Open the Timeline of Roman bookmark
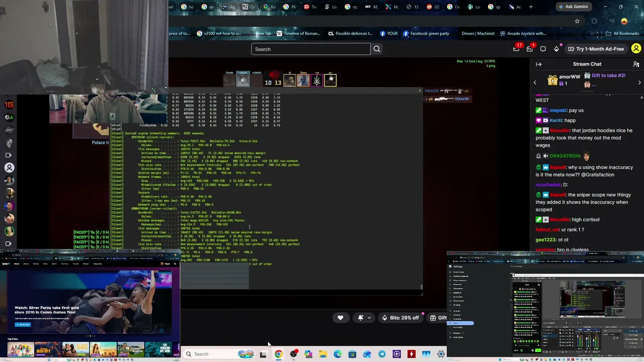The width and height of the screenshot is (644, 362). pos(298,34)
